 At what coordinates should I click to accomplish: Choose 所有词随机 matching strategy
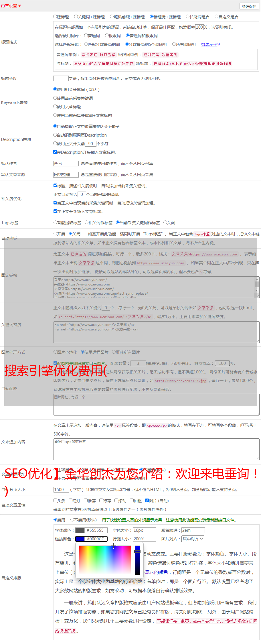174,44
